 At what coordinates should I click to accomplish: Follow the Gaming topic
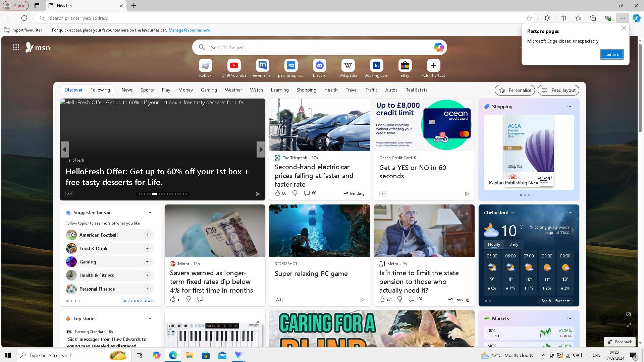[x=147, y=262]
